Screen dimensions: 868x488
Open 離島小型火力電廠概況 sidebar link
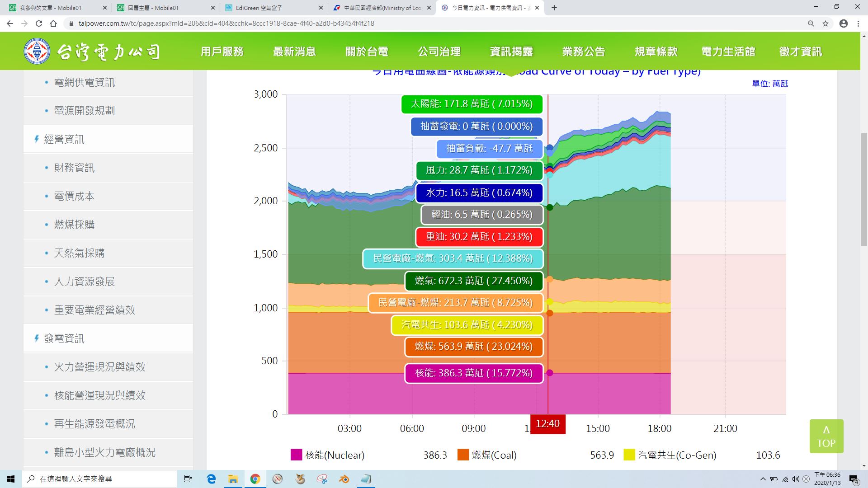pos(104,452)
